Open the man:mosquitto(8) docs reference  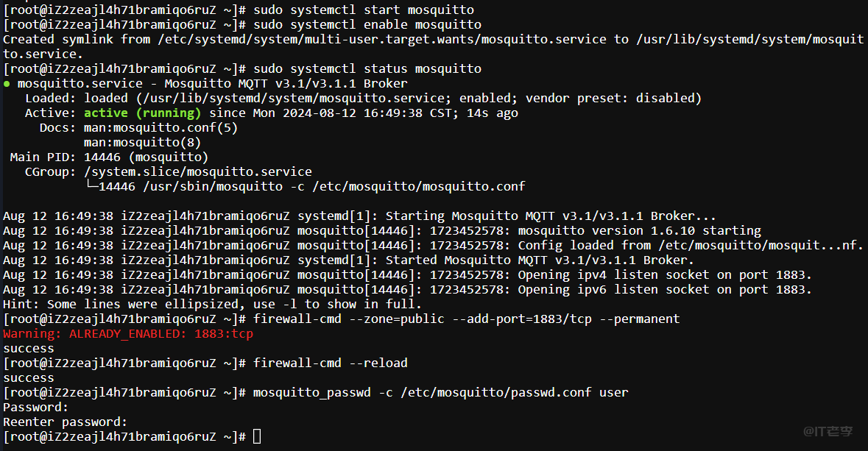(142, 143)
